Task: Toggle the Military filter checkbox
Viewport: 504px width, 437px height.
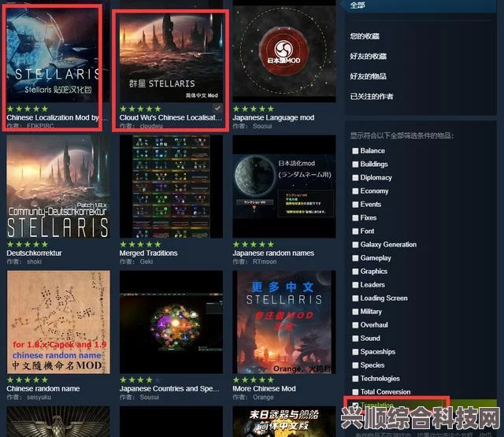Action: pos(355,312)
